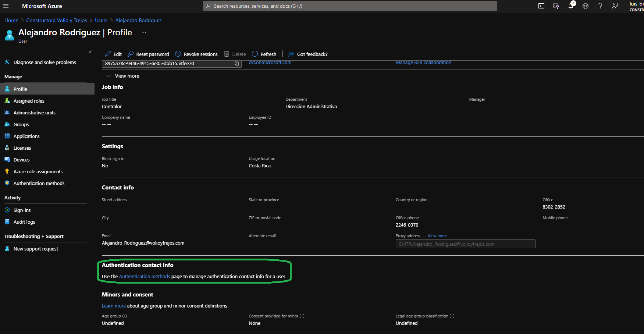Viewport: 644px width, 334px height.
Task: Open the help question mark
Action: 600,6
